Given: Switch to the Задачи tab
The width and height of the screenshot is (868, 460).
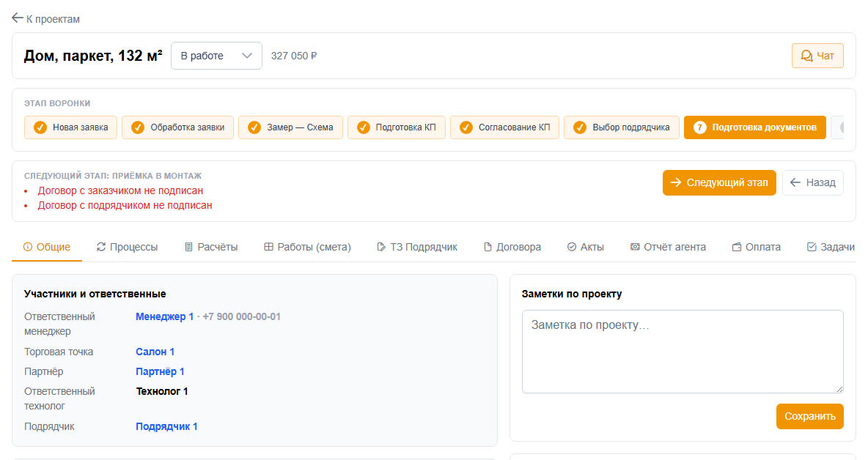Looking at the screenshot, I should tap(831, 247).
